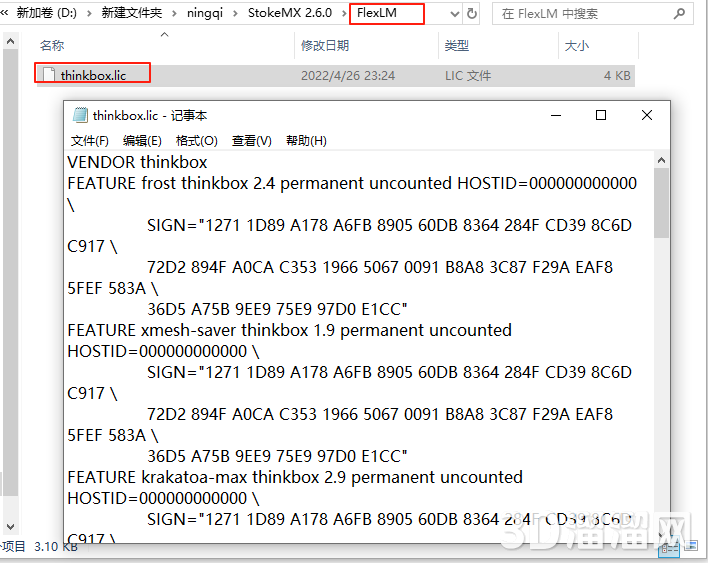The image size is (708, 563).
Task: Click StokeMX 2.6.0 breadcrumb segment
Action: click(x=290, y=13)
